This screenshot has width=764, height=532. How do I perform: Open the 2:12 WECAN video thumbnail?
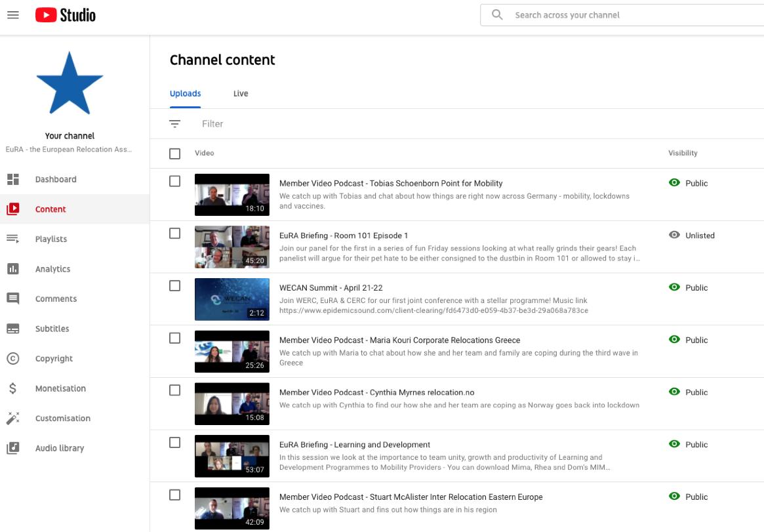pos(232,299)
